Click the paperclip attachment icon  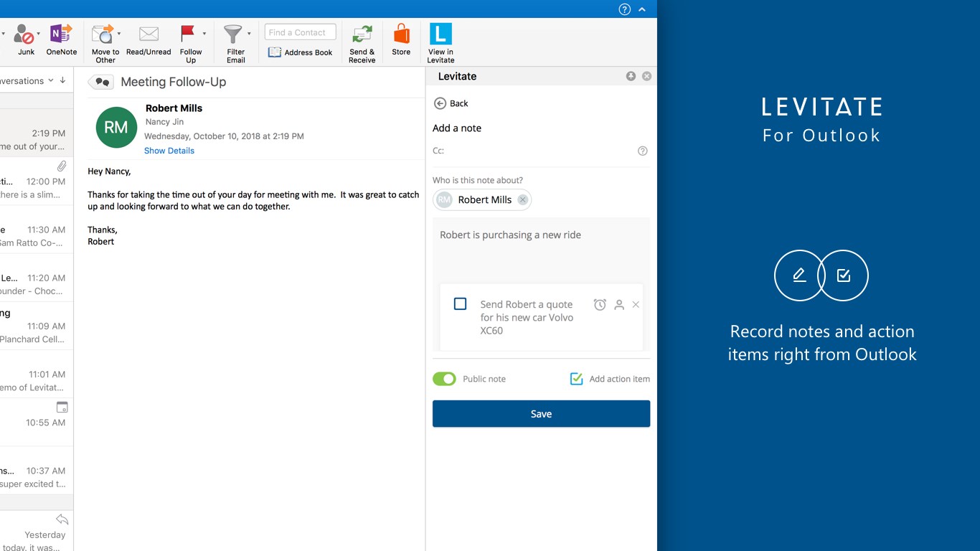(62, 166)
